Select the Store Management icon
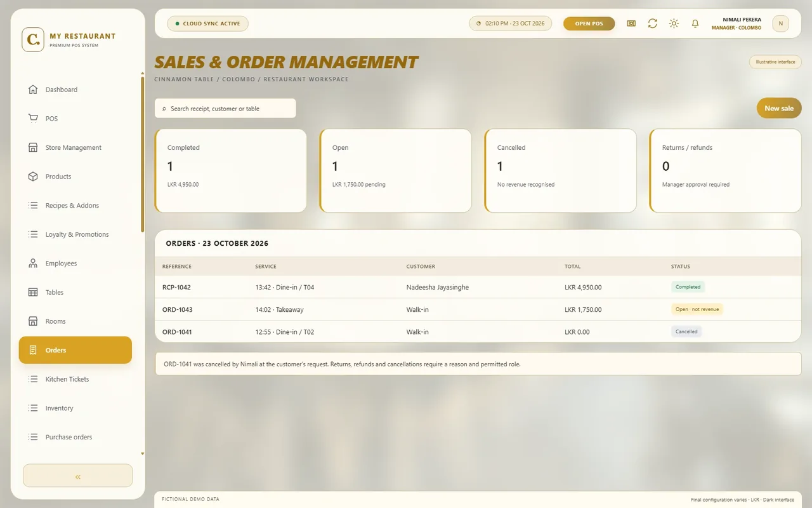812x508 pixels. click(x=33, y=147)
